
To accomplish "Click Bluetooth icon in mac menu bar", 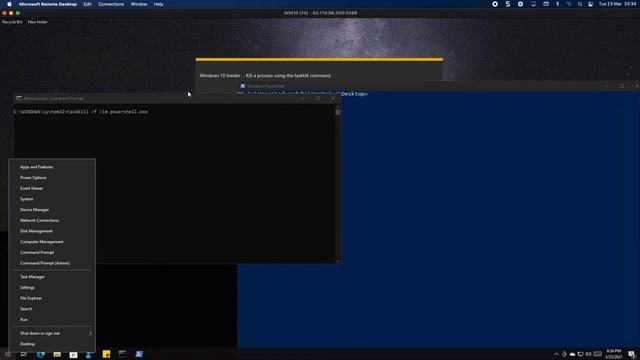I will 558,4.
